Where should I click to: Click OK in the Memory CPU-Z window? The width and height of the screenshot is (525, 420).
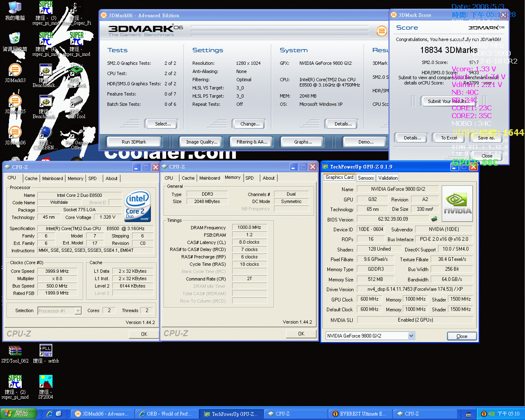coord(301,334)
